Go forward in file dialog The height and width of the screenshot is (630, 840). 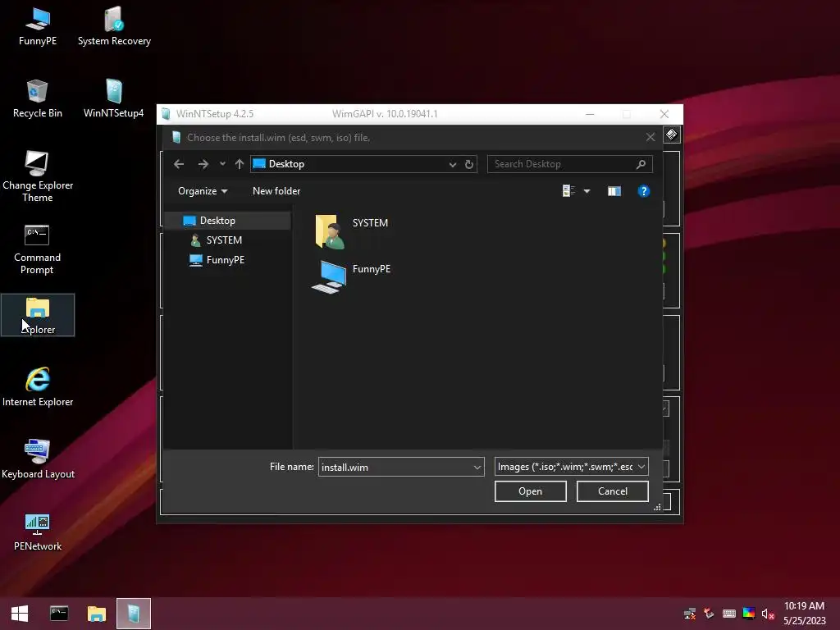(x=203, y=164)
